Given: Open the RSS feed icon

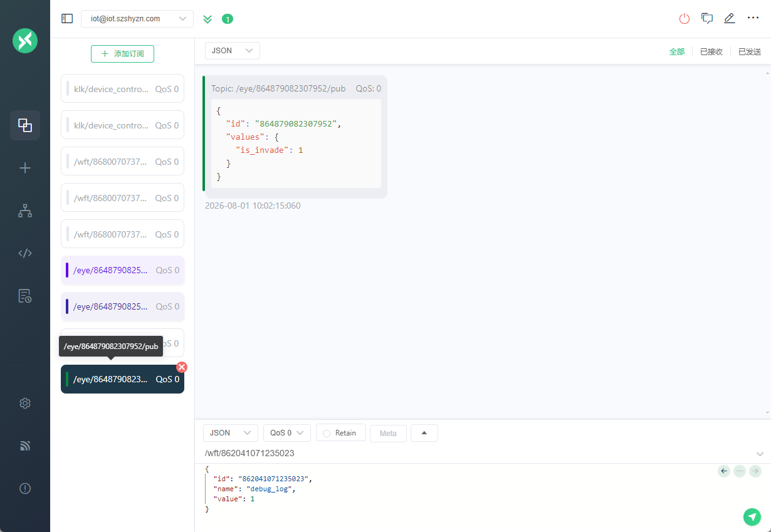Looking at the screenshot, I should click(25, 446).
